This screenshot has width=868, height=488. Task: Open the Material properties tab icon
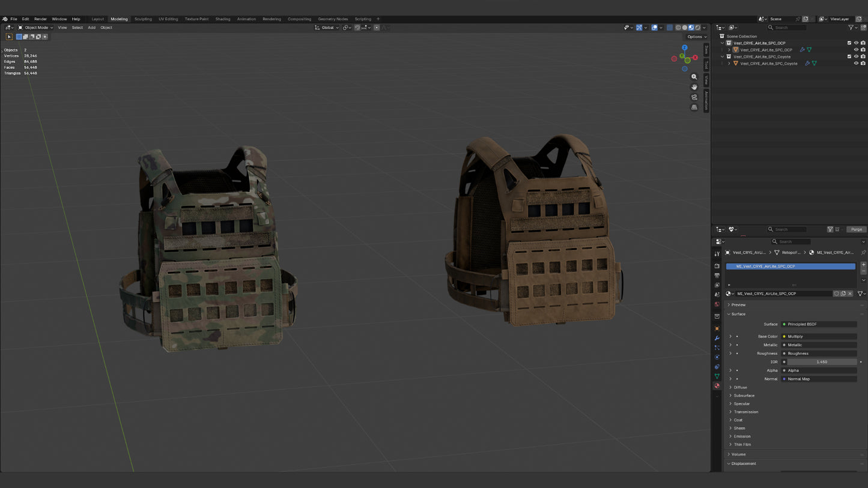(717, 386)
